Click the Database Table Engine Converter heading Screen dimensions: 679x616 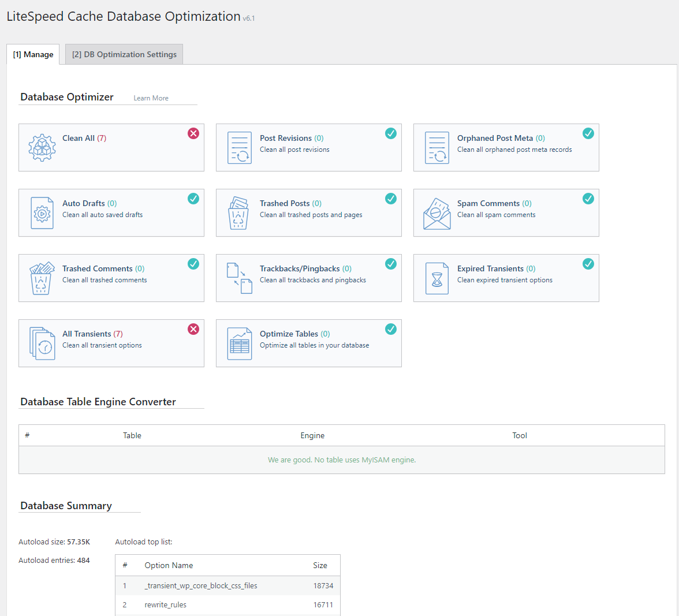click(98, 402)
